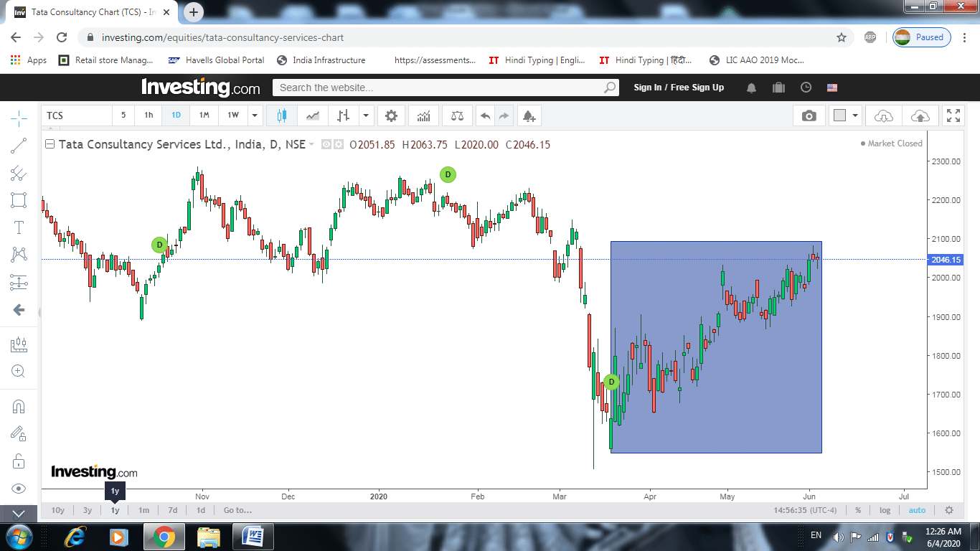
Task: Create alert with bell plus icon
Action: [529, 116]
